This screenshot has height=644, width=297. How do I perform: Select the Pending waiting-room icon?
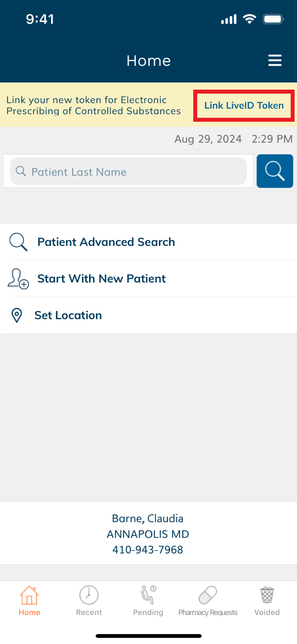[x=148, y=595]
